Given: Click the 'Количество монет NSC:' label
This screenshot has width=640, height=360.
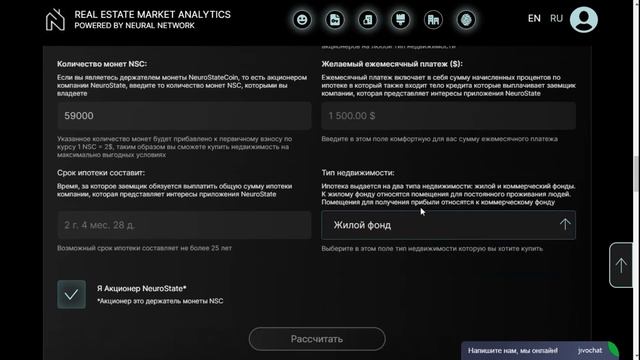Looking at the screenshot, I should click(102, 64).
